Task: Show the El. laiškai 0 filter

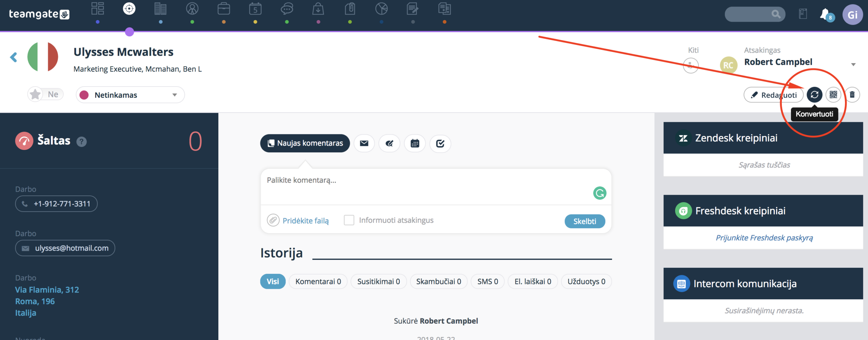Action: (533, 282)
